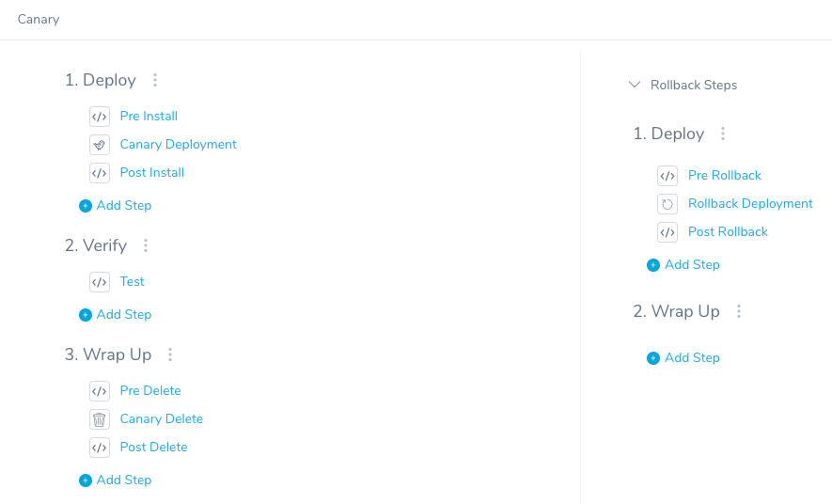Viewport: 832px width, 504px height.
Task: Click the trash icon for Canary Delete
Action: point(100,419)
